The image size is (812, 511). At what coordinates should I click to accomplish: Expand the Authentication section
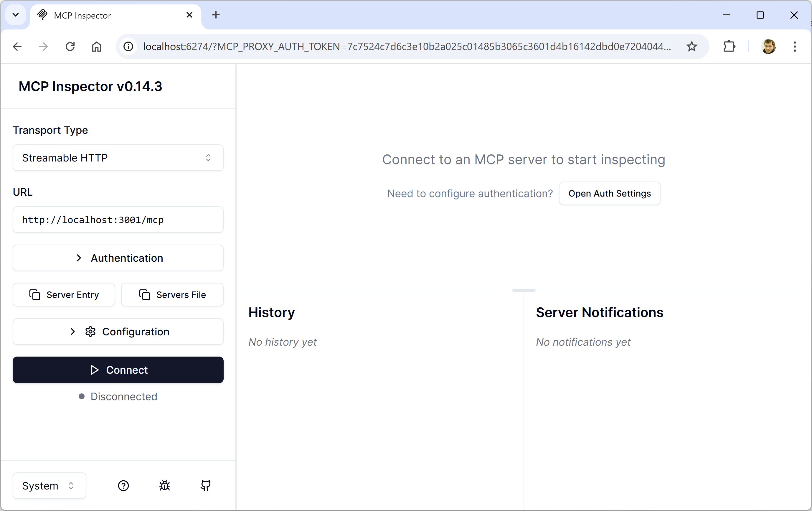[x=118, y=258]
